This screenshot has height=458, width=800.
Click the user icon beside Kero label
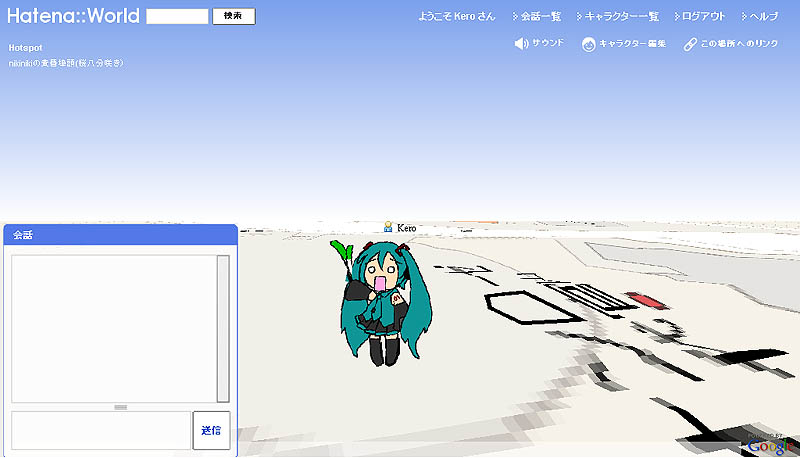click(x=388, y=227)
